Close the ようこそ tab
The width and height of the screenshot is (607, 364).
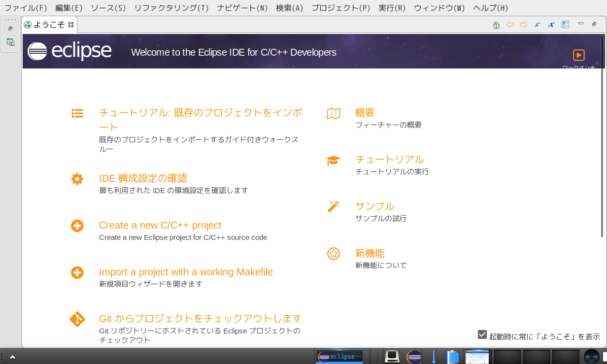pos(71,25)
